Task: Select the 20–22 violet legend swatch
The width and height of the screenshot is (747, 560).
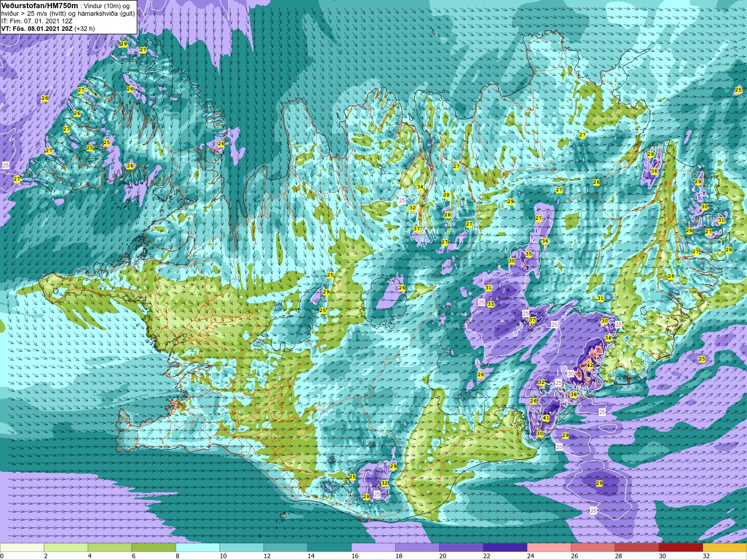Action: (461, 548)
